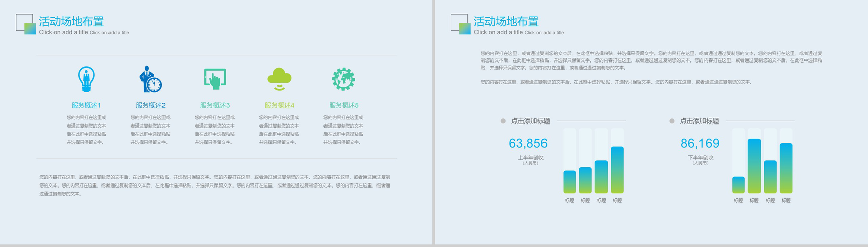This screenshot has height=247, width=868.
Task: Select the businessman with clock icon
Action: point(150,79)
